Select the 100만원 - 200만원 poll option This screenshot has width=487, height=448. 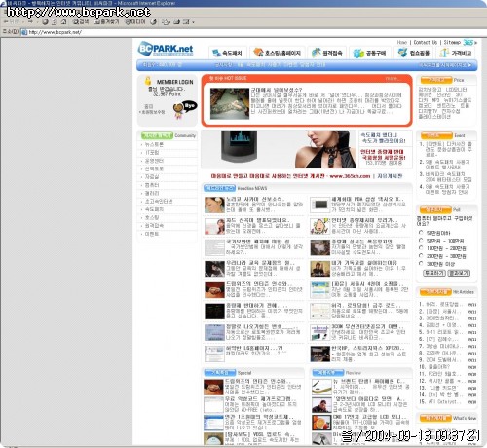[x=421, y=248]
